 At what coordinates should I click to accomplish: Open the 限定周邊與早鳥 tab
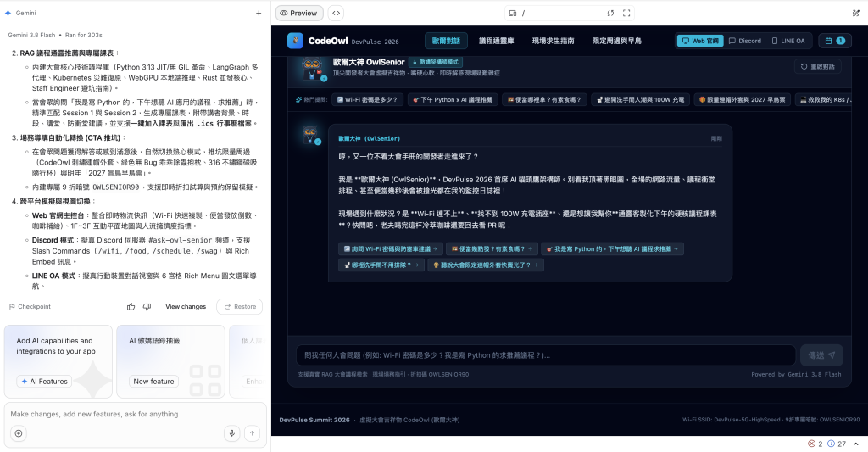617,41
